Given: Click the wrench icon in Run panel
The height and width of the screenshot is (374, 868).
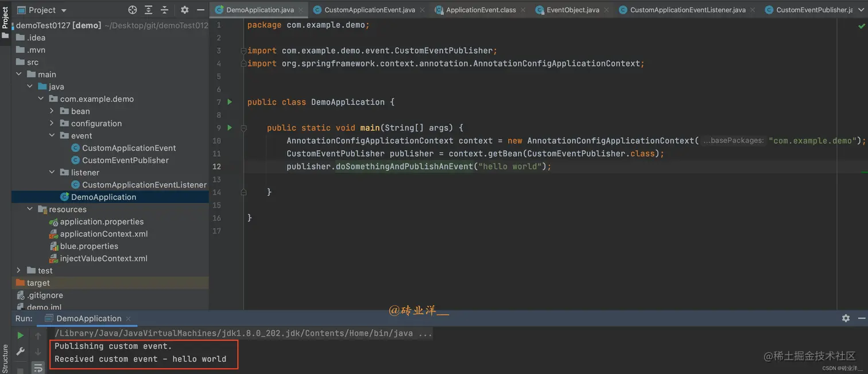Looking at the screenshot, I should coord(21,351).
